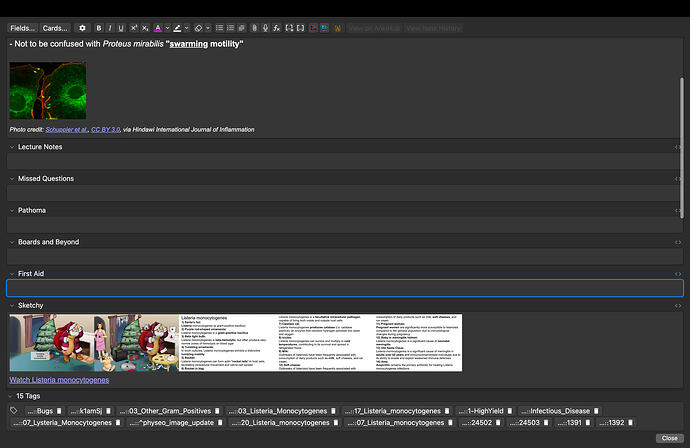Insert an unordered bullet list
The height and width of the screenshot is (448, 690).
click(x=219, y=28)
